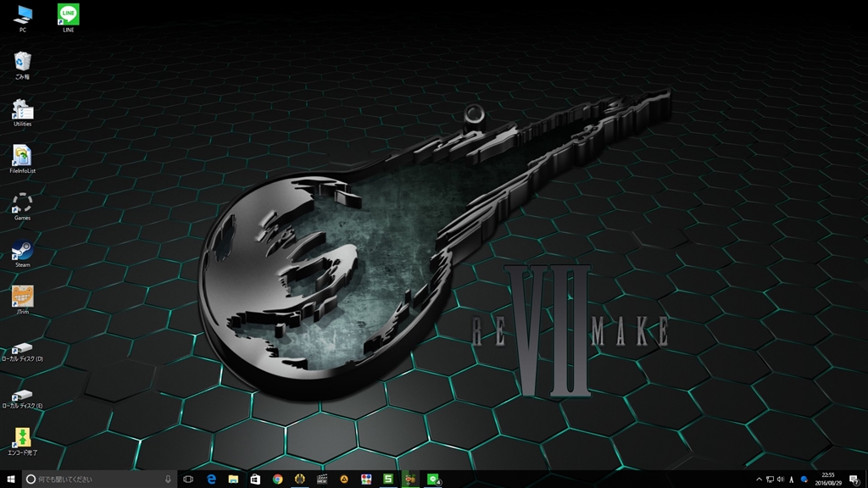This screenshot has width=868, height=488.
Task: Select the JTrim desktop shortcut
Action: (22, 301)
